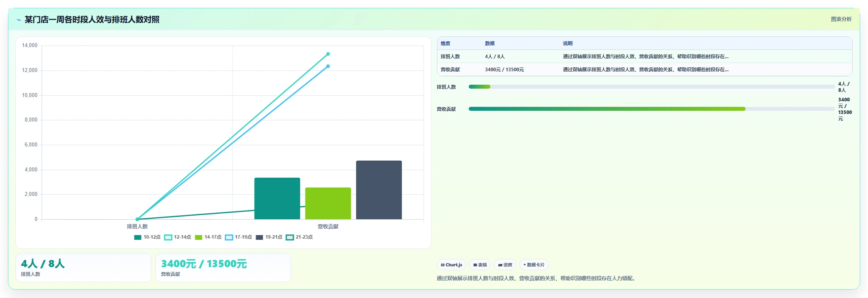Open the 3400元 / 13500元 data card

(x=223, y=268)
